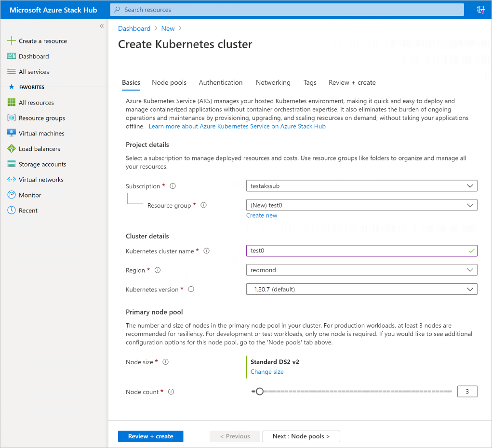Click the Subscription info tooltip icon
Screen dimensions: 492x448
point(172,185)
